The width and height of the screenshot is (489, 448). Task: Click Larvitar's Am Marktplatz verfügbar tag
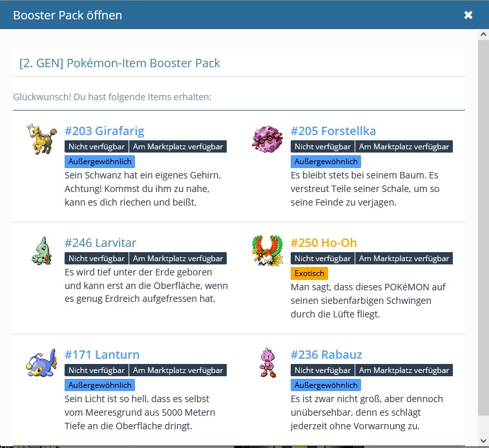pos(178,259)
